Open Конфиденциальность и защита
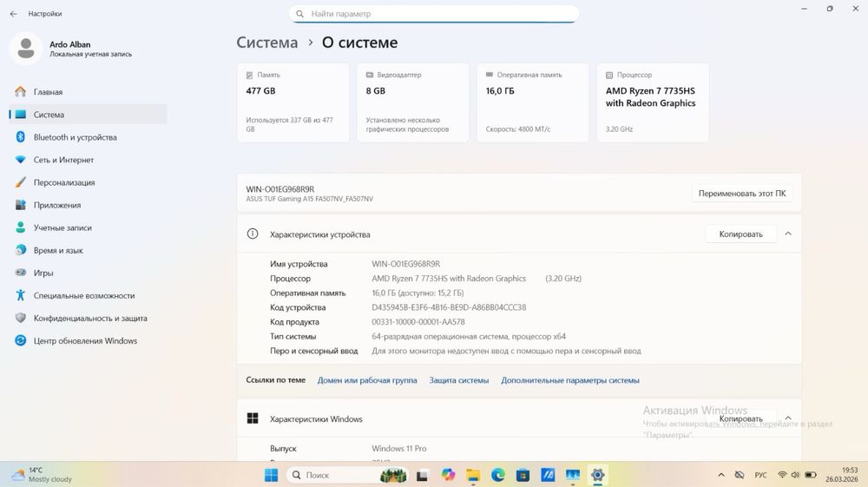Screen dimensions: 868x487 coord(88,319)
